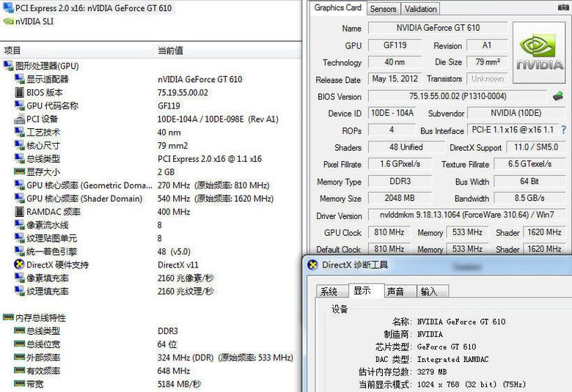Click the 内存总线特性 group icon

point(8,317)
